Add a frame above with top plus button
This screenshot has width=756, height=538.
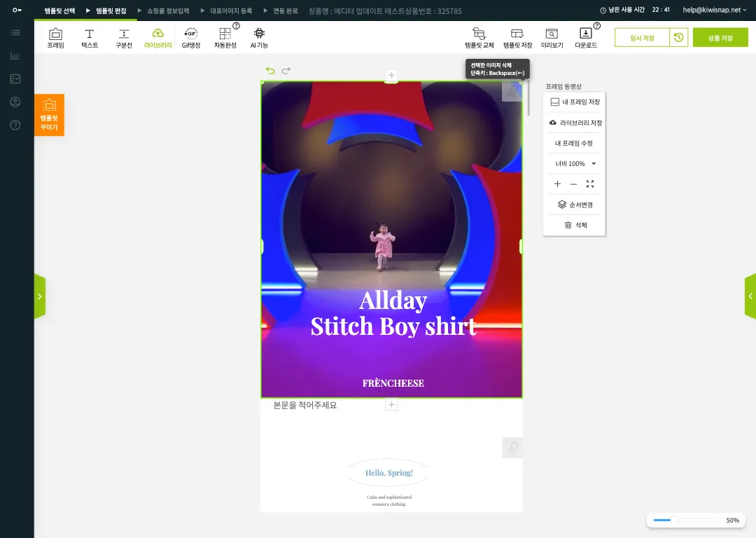click(x=391, y=75)
